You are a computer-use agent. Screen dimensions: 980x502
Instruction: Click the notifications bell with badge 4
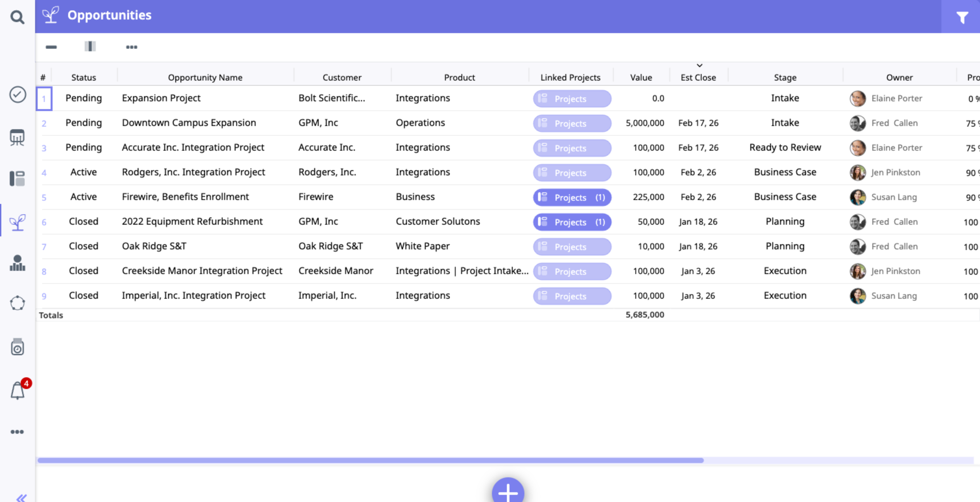(18, 391)
